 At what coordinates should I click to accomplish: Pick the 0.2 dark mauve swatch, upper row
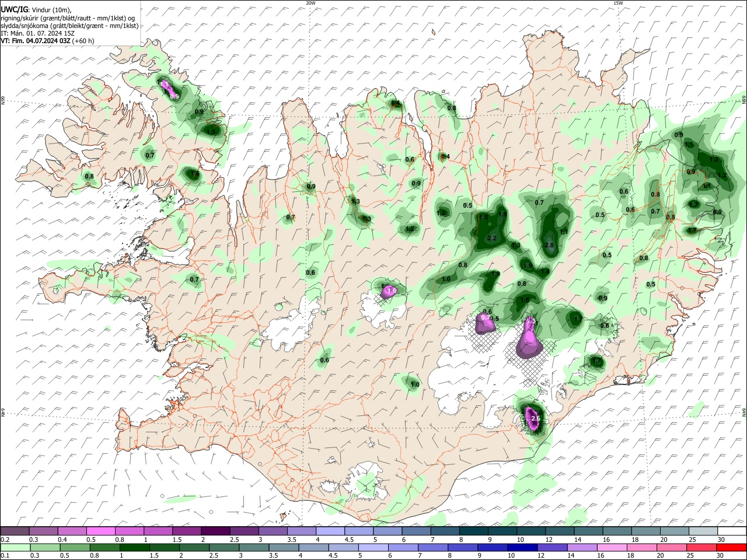15,531
